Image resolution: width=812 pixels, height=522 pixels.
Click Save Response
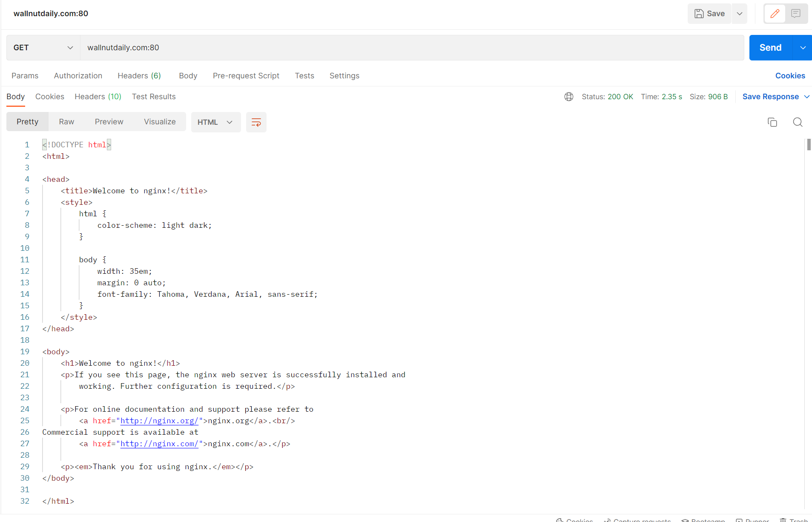click(x=770, y=97)
